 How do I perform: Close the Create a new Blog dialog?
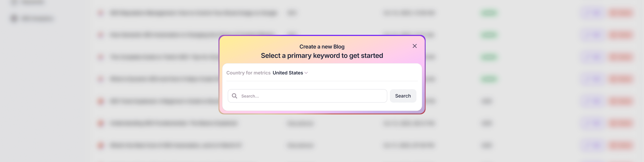pos(414,46)
